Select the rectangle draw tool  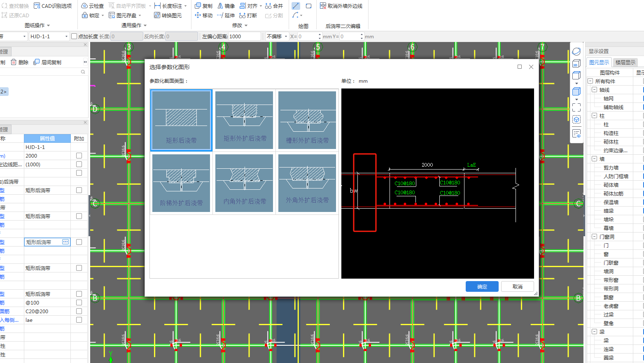coord(308,6)
